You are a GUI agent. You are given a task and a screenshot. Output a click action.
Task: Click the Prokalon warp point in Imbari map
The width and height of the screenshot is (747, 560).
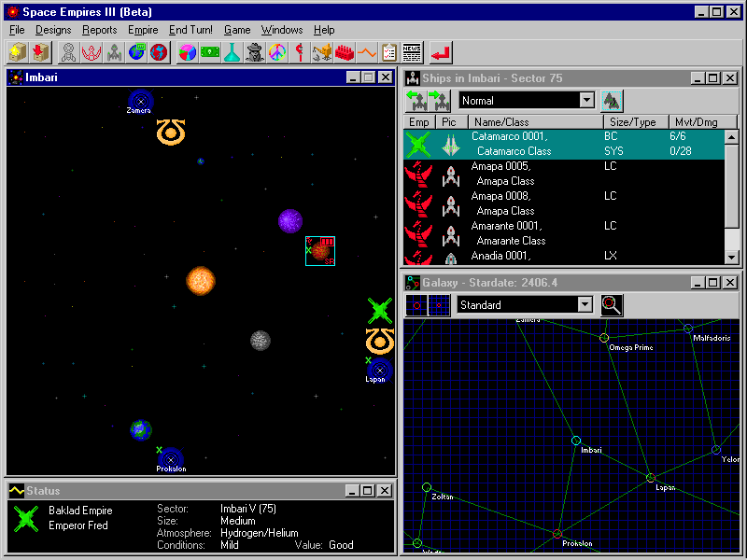click(171, 459)
